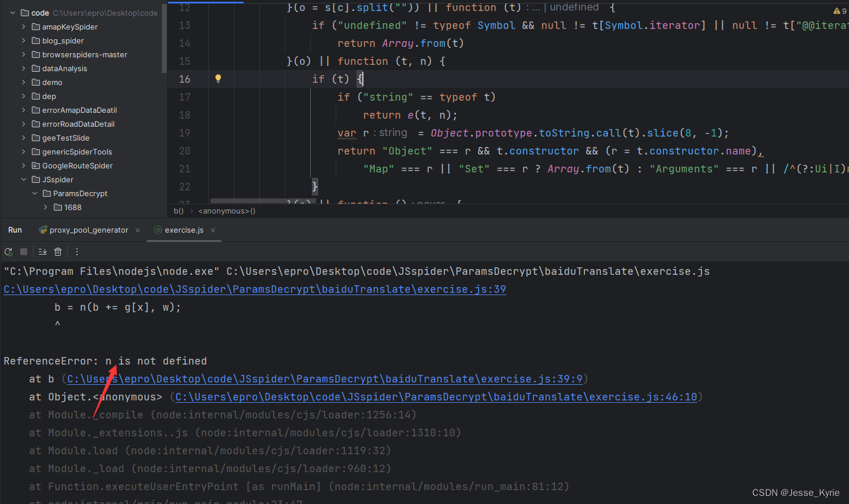The width and height of the screenshot is (849, 504).
Task: Click 'return Array.from(t)' on line 14
Action: point(400,43)
